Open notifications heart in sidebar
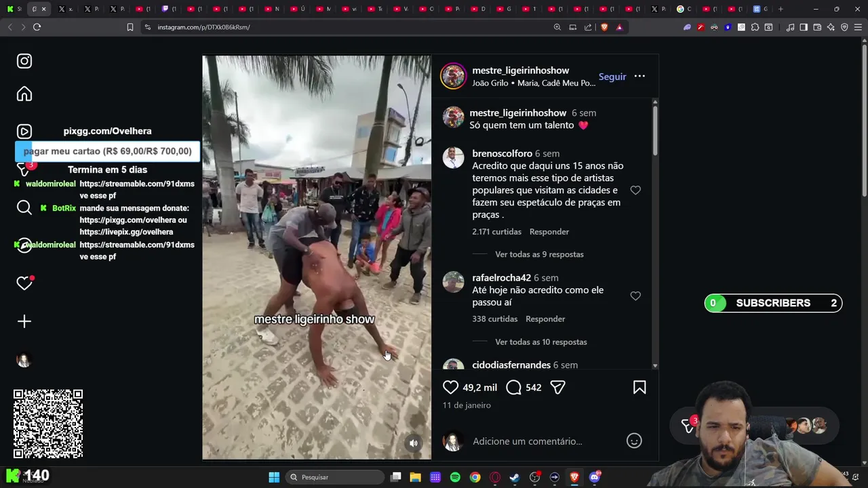 click(x=24, y=283)
